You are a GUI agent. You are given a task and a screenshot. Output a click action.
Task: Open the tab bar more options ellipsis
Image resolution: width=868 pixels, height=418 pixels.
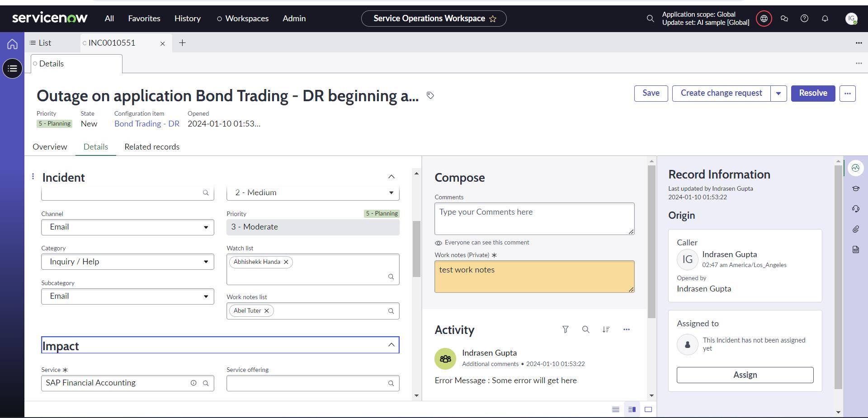[x=859, y=43]
